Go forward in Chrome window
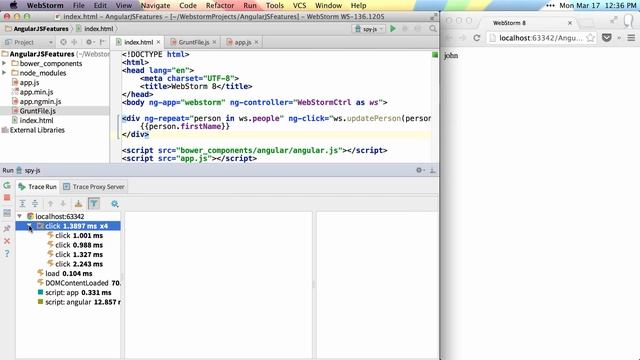The height and width of the screenshot is (360, 640). [x=462, y=38]
